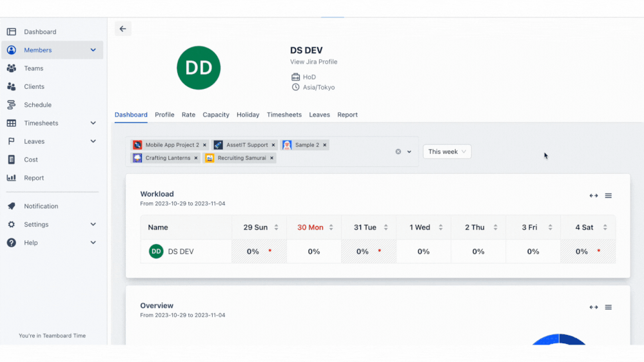This screenshot has width=644, height=362.
Task: Expand the Members submenu chevron
Action: point(93,50)
